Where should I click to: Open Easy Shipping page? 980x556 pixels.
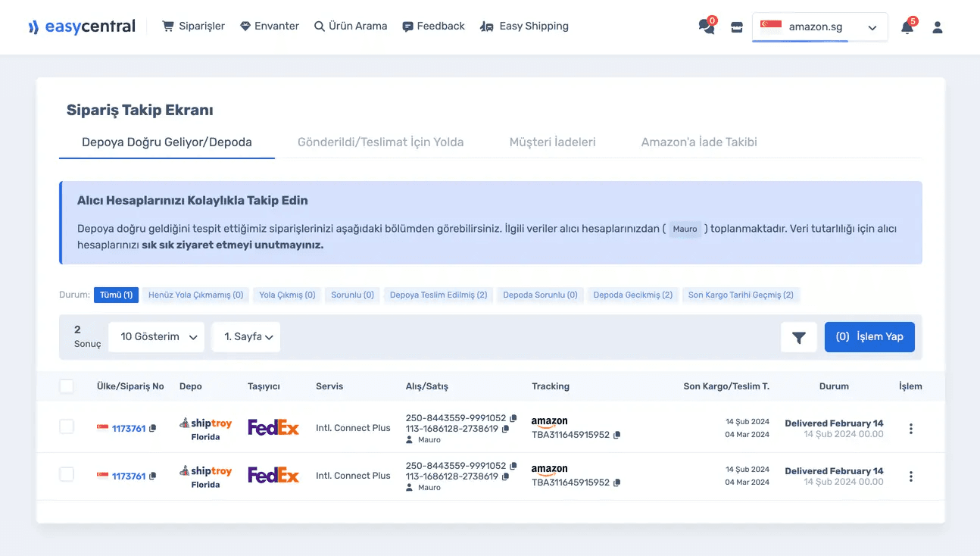(x=524, y=27)
